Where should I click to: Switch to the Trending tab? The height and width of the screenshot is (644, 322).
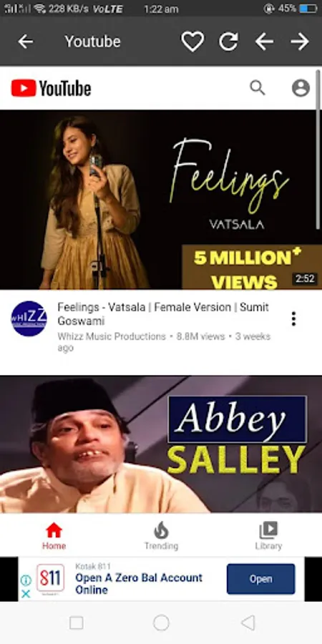tap(161, 535)
